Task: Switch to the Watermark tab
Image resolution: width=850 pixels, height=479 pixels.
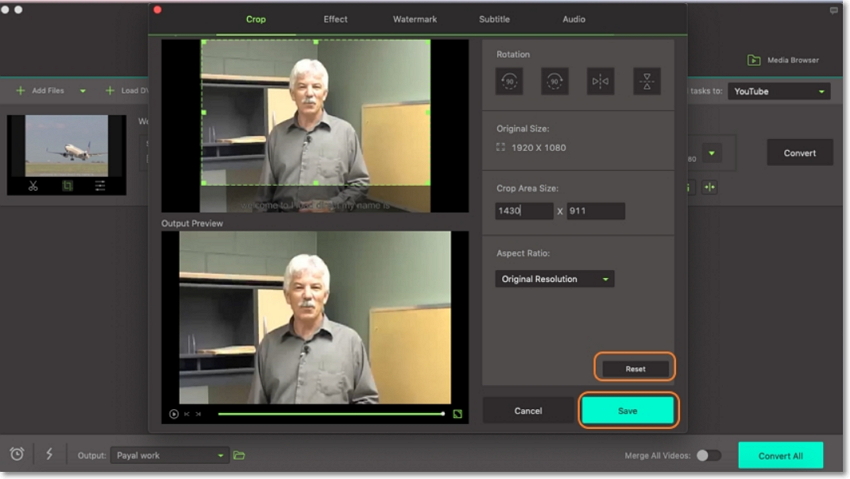Action: [x=414, y=19]
